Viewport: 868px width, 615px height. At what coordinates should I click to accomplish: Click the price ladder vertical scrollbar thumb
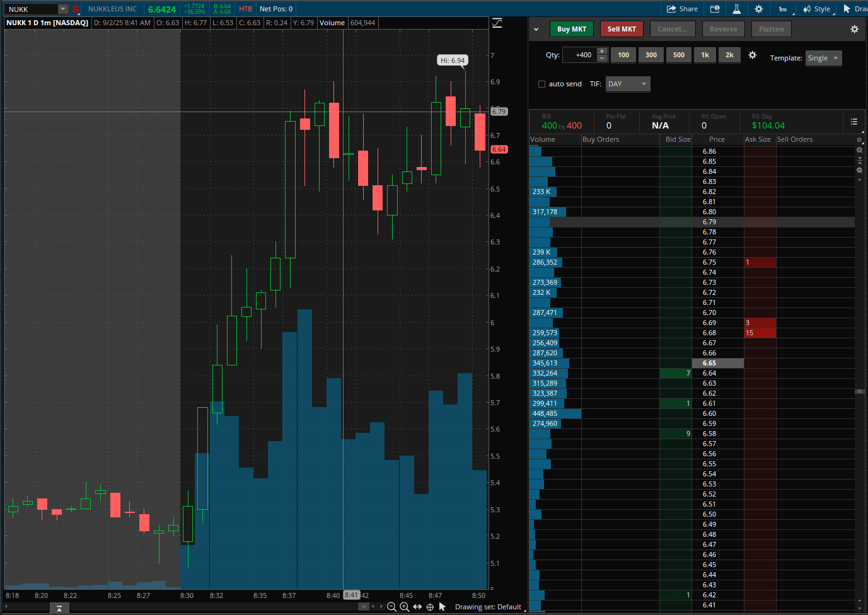(859, 391)
